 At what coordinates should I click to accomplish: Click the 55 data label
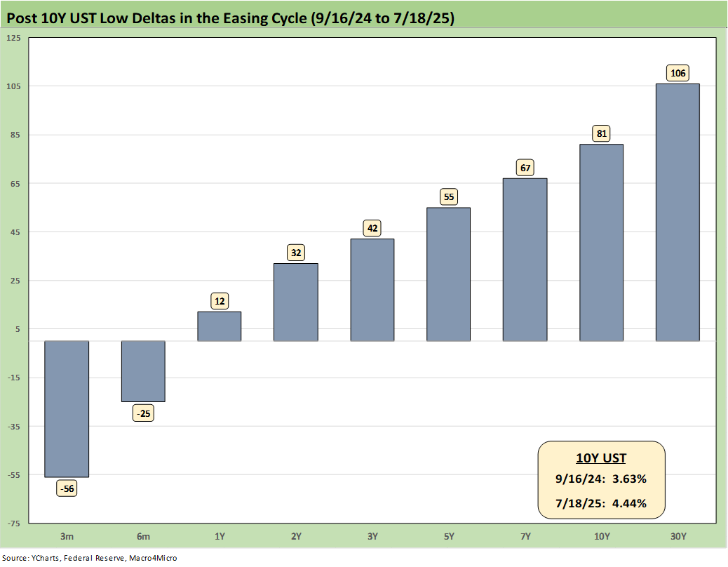[x=449, y=197]
